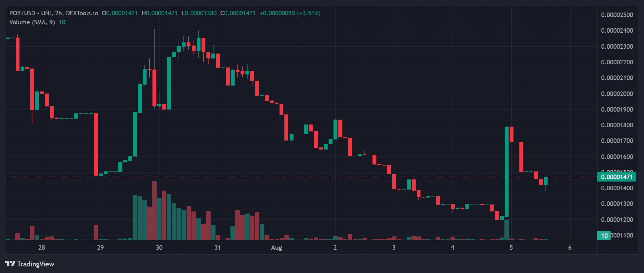Click the current price tag 0.00001471
Screen dimensions: 644x273
pos(617,177)
